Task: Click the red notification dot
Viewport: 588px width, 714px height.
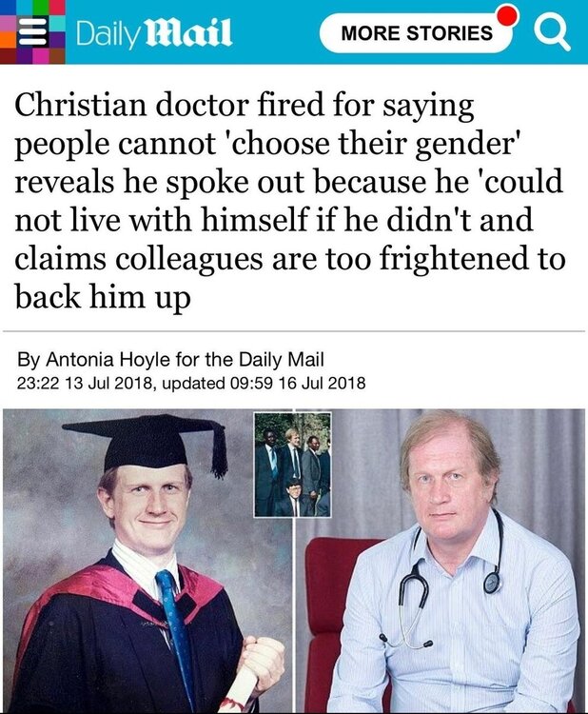Action: click(x=506, y=16)
